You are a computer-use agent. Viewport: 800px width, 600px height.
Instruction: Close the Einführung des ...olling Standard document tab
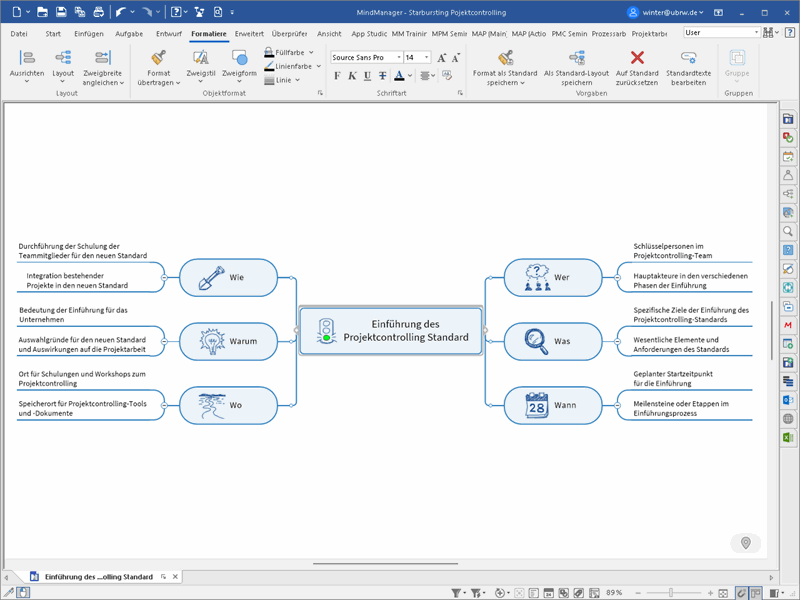[x=176, y=577]
